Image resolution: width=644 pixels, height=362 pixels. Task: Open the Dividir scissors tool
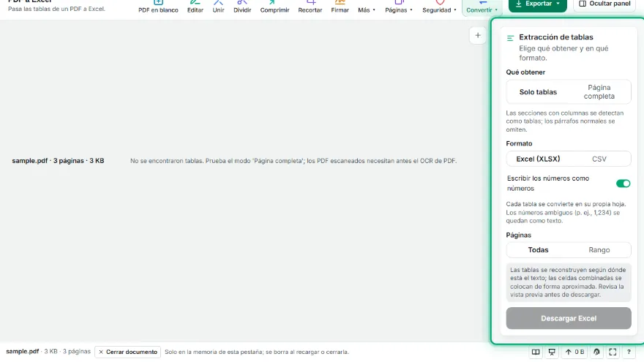click(242, 7)
